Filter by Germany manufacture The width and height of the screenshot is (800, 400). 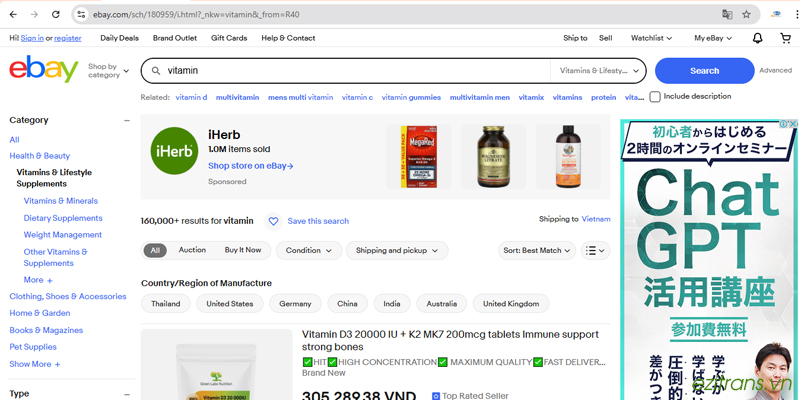[295, 304]
